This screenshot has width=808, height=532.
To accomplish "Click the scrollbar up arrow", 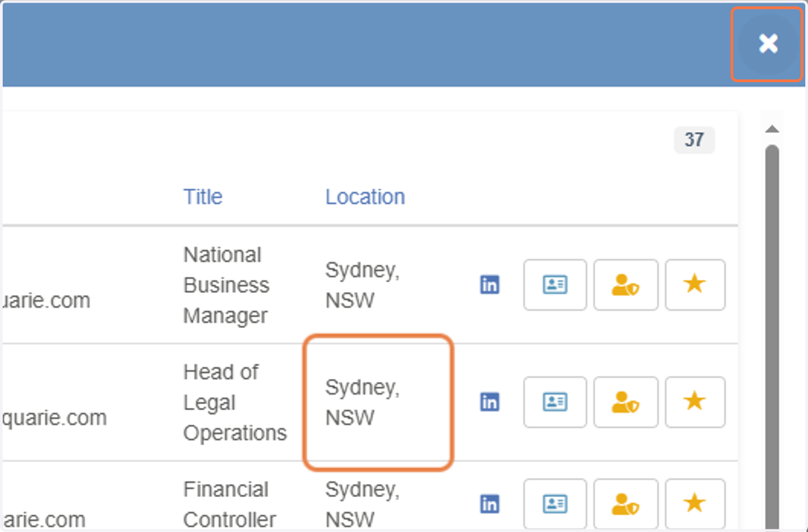I will [772, 129].
